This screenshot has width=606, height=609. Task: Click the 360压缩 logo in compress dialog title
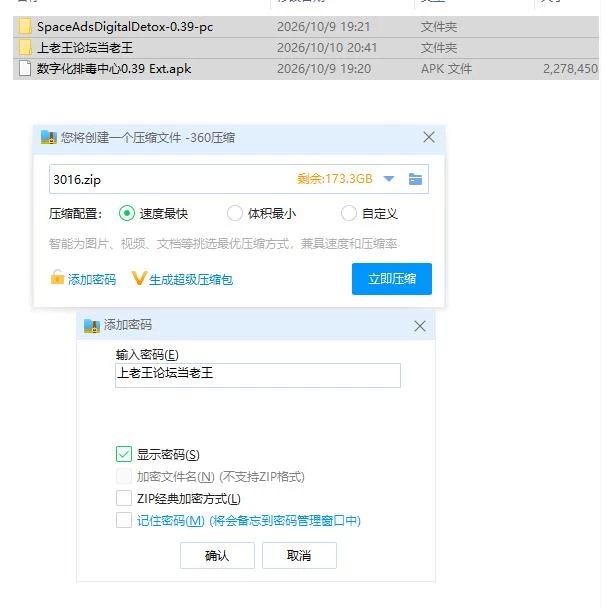click(x=49, y=137)
